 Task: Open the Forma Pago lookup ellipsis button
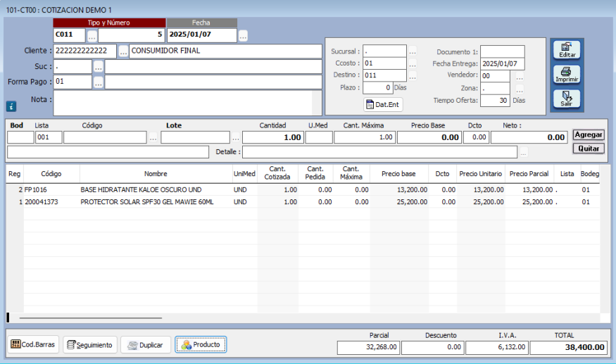coord(99,82)
